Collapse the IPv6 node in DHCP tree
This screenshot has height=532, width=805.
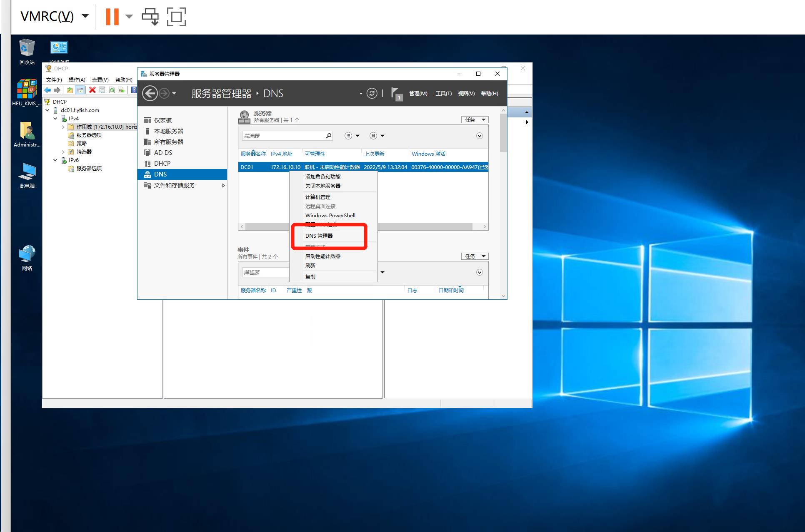(55, 160)
